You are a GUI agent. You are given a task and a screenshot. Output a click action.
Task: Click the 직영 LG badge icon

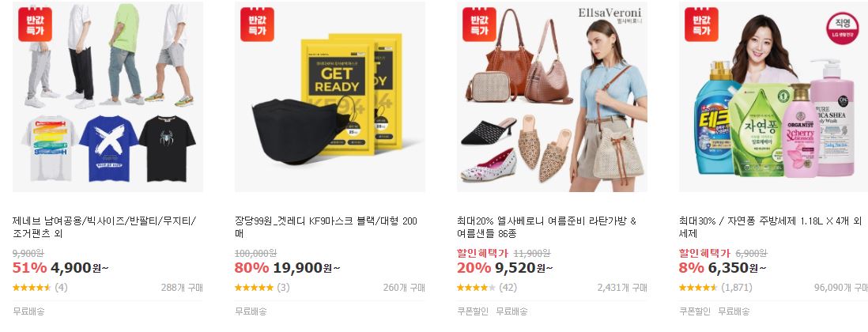[x=843, y=28]
